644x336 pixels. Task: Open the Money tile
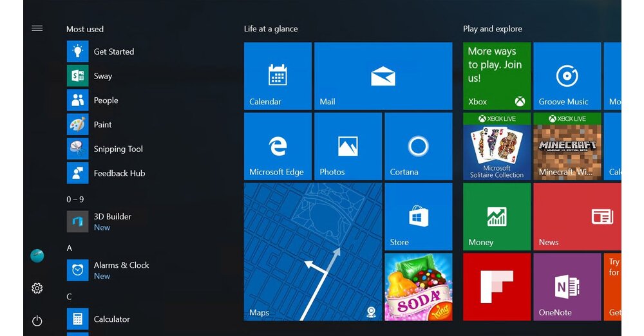[497, 216]
